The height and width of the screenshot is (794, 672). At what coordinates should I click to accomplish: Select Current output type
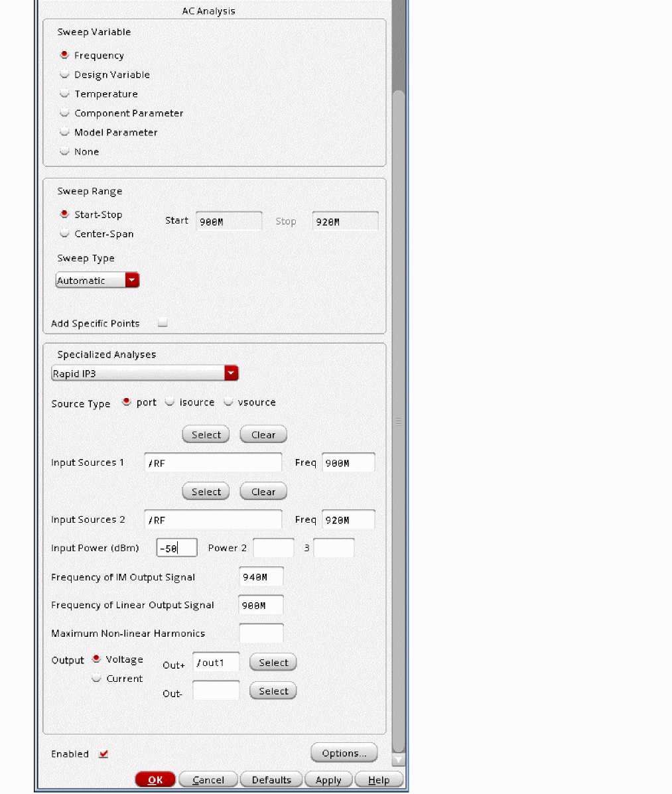(x=96, y=678)
